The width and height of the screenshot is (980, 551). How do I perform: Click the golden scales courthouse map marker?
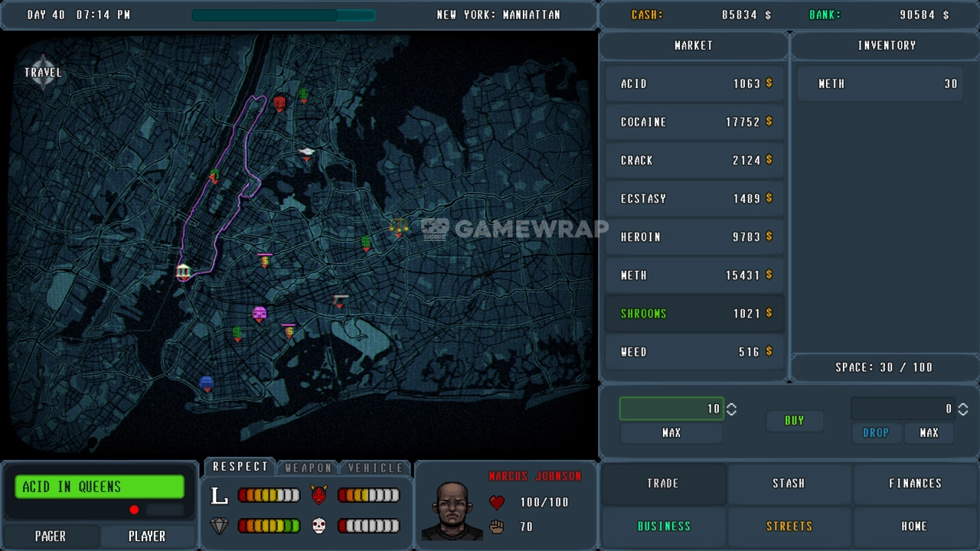398,227
